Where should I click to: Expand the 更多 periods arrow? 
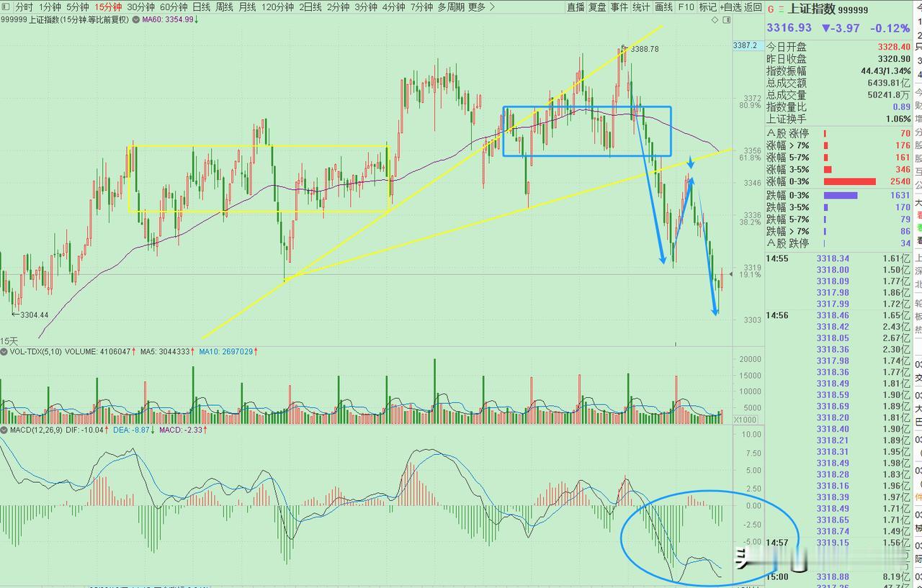pos(493,7)
